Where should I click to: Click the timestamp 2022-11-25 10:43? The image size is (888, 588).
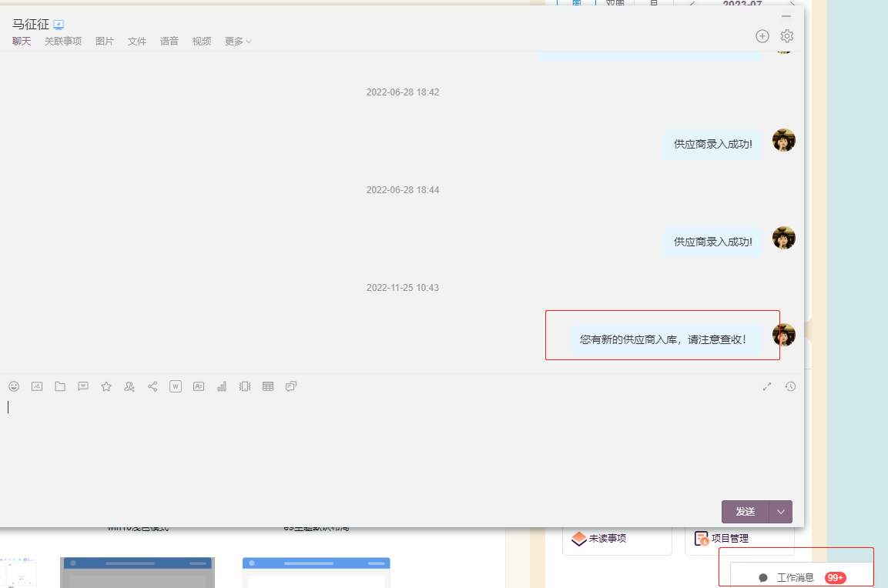[403, 288]
